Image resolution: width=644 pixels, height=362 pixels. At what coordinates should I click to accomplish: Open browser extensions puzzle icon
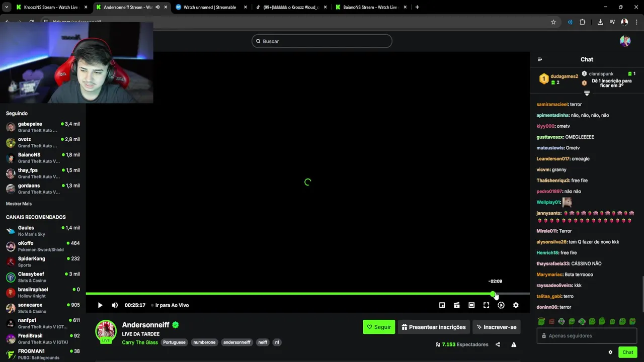583,22
